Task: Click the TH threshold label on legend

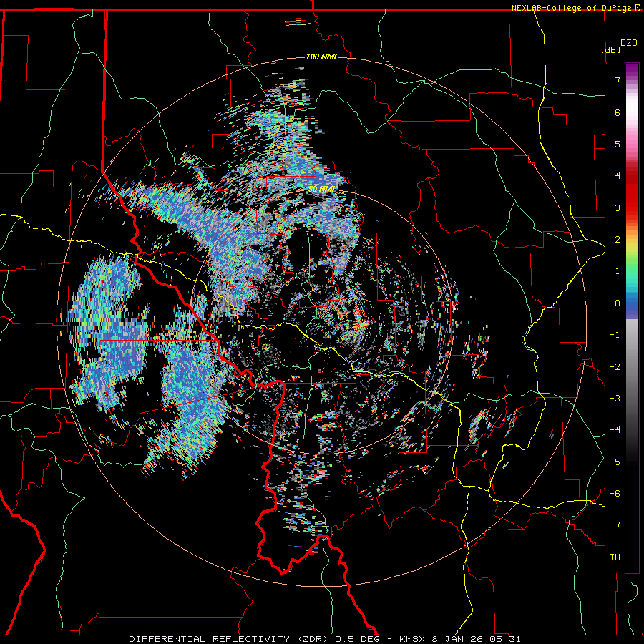Action: pos(615,557)
